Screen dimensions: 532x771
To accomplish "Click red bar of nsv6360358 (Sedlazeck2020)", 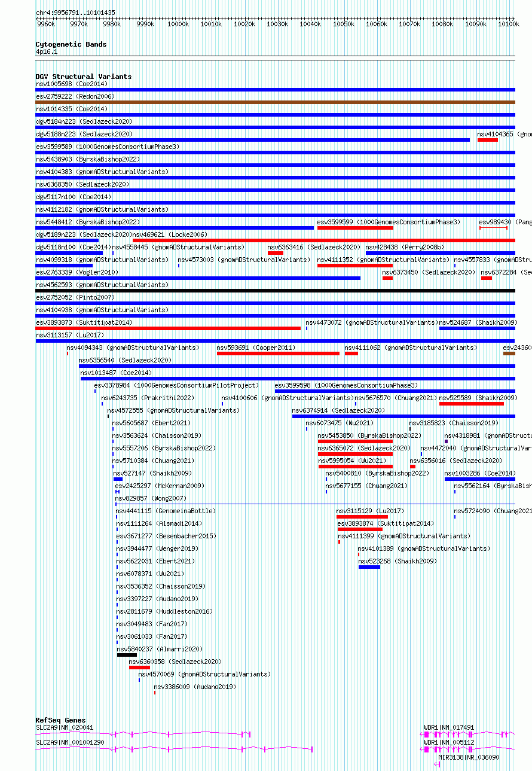I will [x=139, y=668].
